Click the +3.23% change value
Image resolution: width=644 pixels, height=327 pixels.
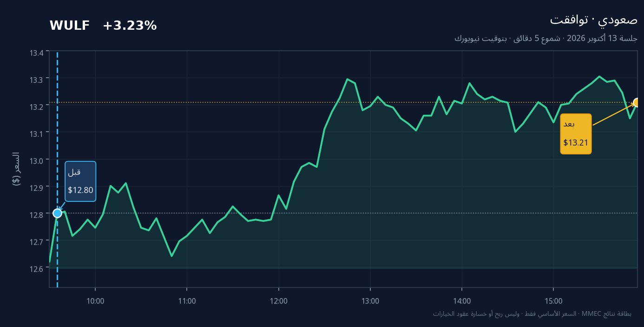(130, 26)
